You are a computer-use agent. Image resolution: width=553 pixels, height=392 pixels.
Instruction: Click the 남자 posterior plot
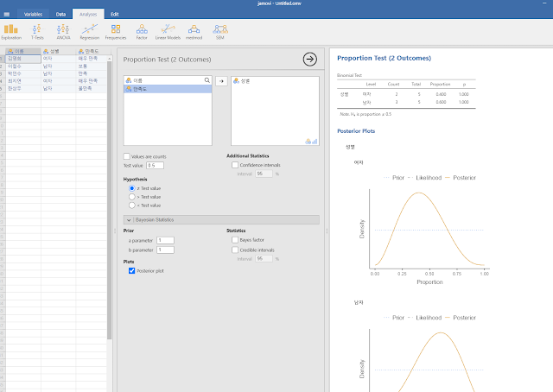(423, 352)
